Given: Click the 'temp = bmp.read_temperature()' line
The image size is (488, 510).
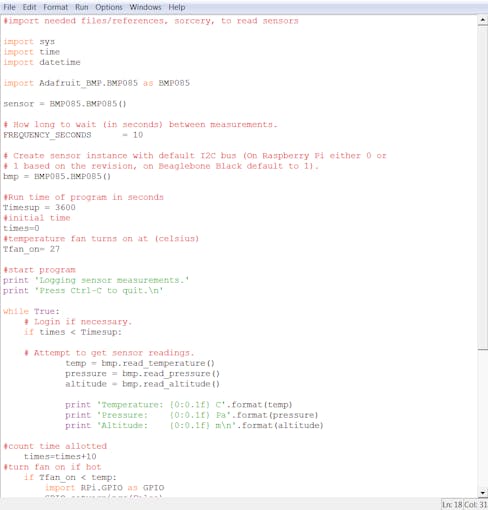Looking at the screenshot, I should pos(140,363).
